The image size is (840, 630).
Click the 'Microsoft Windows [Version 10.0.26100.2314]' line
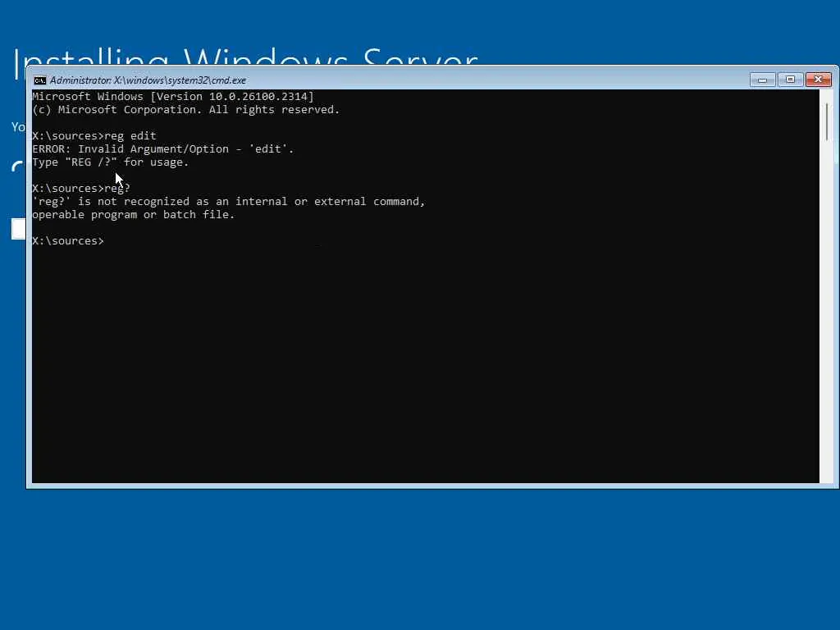click(173, 97)
